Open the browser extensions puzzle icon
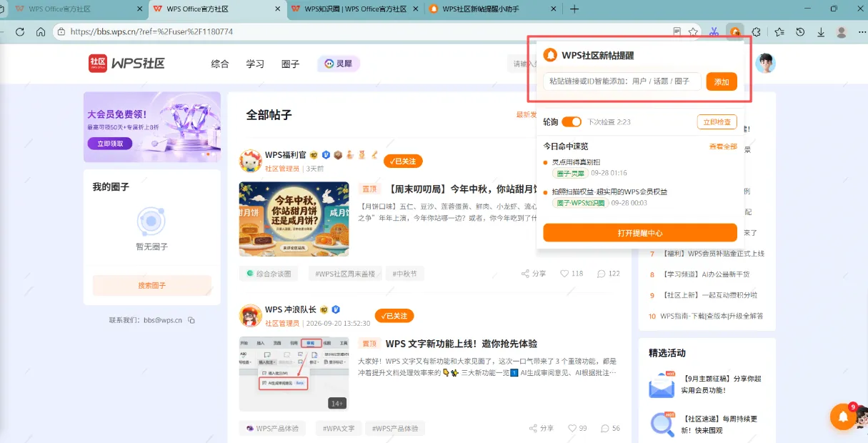 756,32
